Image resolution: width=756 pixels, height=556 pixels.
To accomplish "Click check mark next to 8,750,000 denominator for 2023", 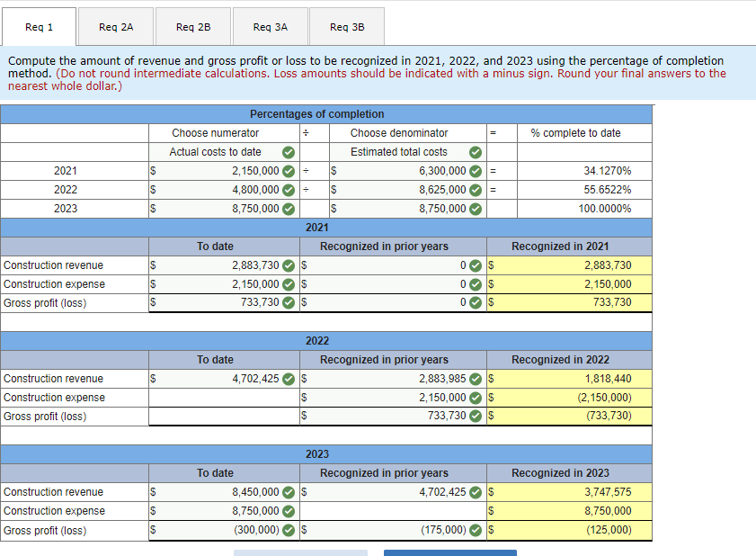I will [x=476, y=209].
